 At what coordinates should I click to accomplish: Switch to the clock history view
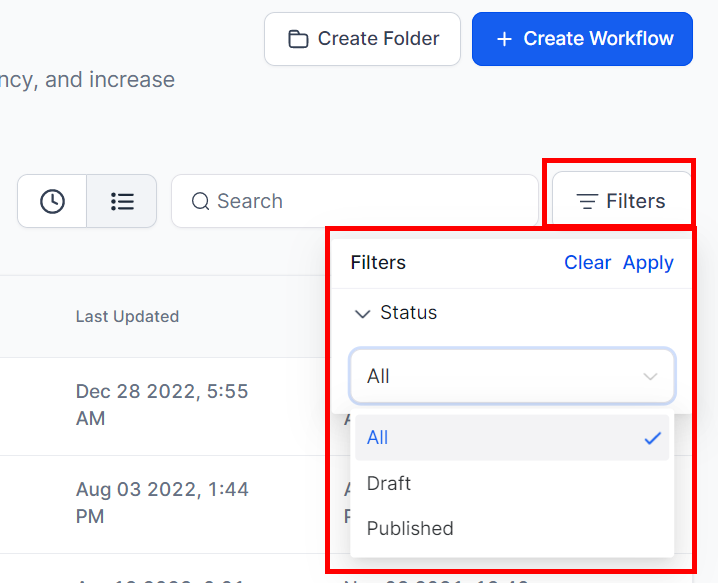tap(52, 201)
